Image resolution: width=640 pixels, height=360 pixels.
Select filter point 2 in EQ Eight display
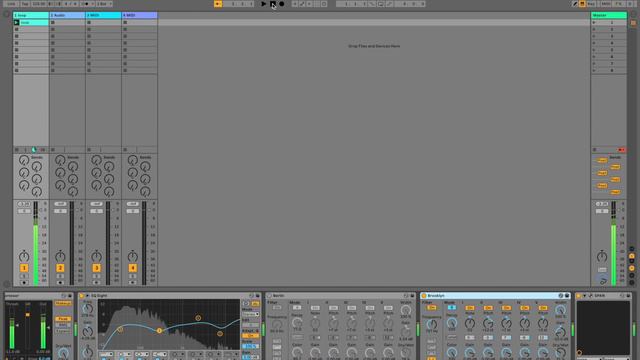tap(159, 331)
